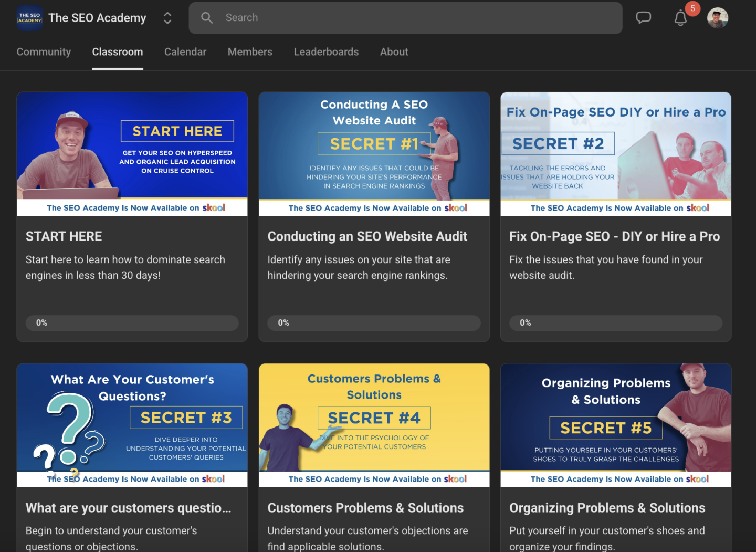The height and width of the screenshot is (552, 756).
Task: Click 'Start here to learn how' description
Action: pos(125,267)
